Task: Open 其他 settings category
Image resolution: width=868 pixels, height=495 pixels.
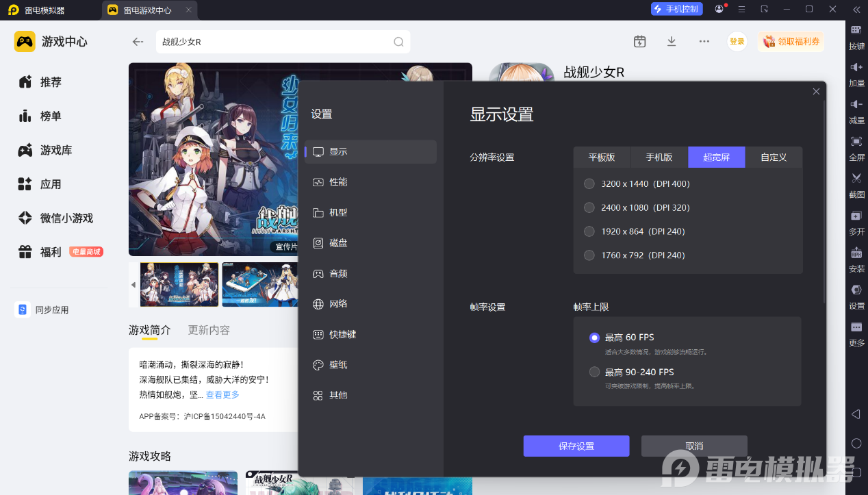Action: 371,395
